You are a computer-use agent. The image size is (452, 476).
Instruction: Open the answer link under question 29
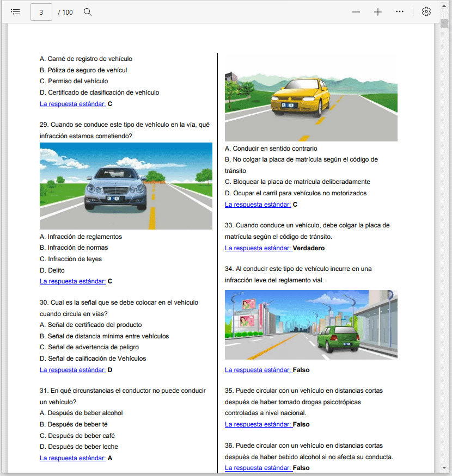72,282
